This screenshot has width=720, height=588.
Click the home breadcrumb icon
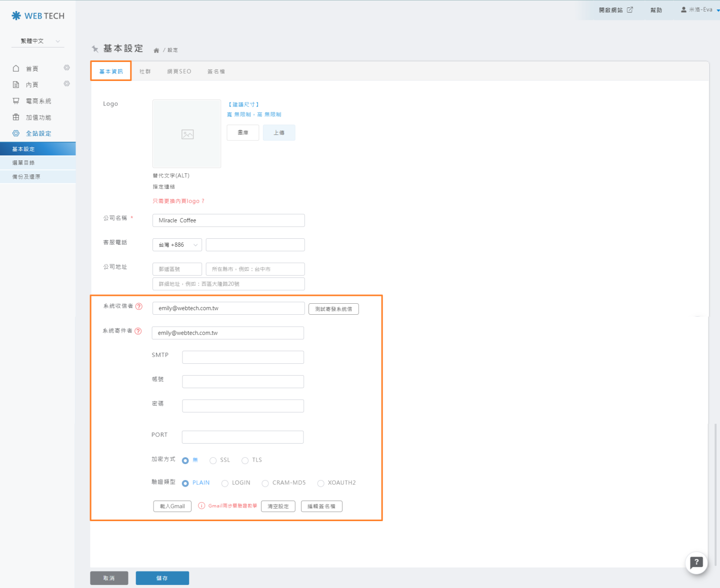[156, 50]
